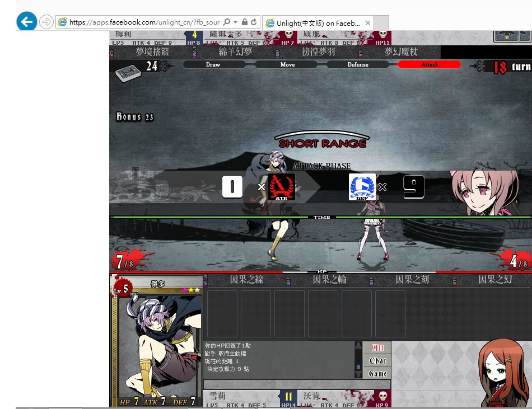Select player skill 因果之線
Viewport: 532px width, 409px height.
coord(246,280)
